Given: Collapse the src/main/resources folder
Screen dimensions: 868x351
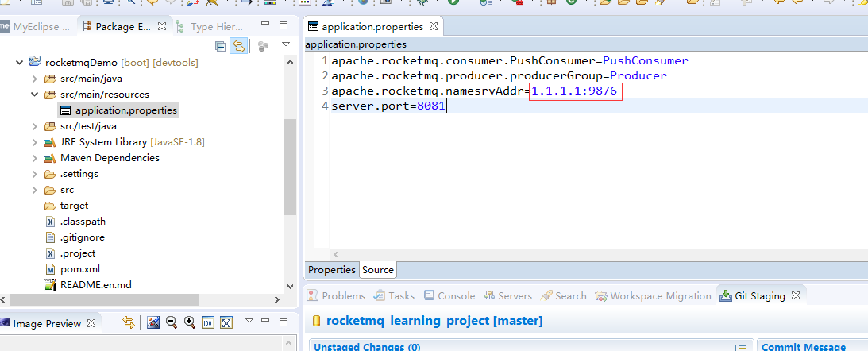Looking at the screenshot, I should (34, 94).
